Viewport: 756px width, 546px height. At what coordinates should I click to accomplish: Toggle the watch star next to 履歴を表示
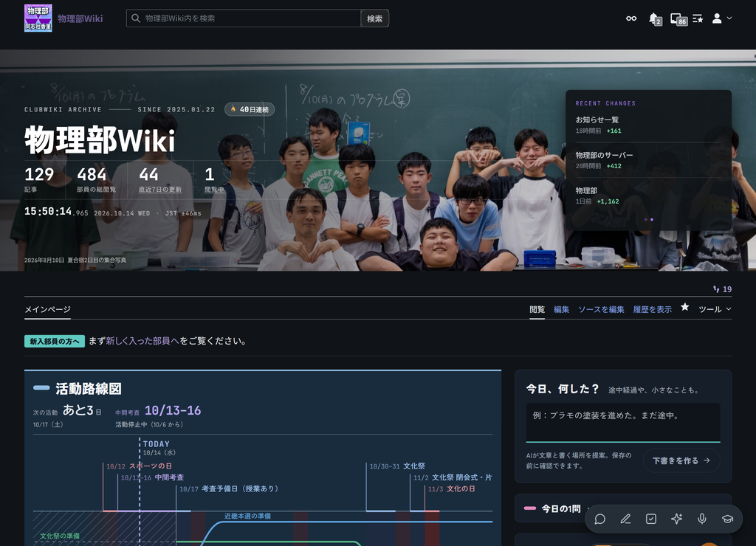click(684, 307)
